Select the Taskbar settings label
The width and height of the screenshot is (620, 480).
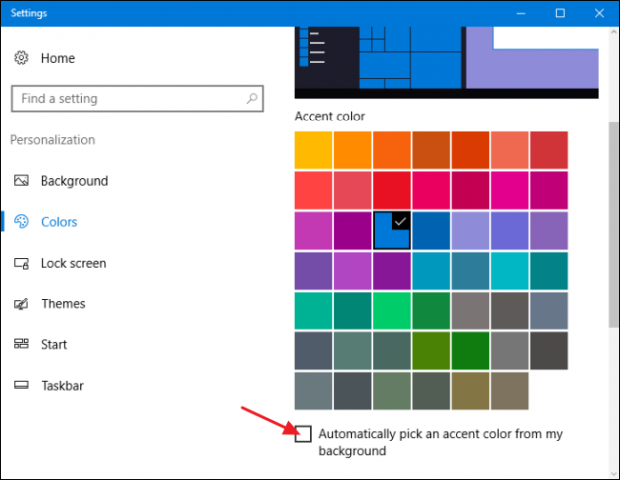click(x=63, y=385)
